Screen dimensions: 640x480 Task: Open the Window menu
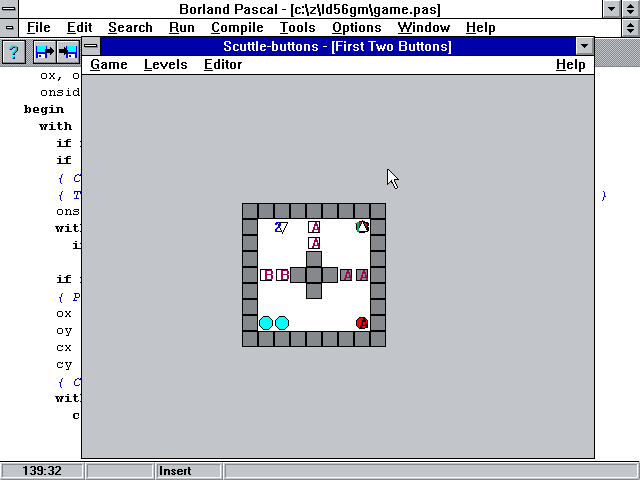coord(424,27)
